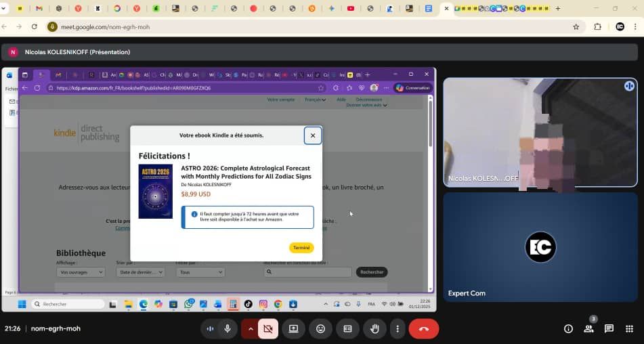The width and height of the screenshot is (644, 344).
Task: Leave the call with the red hang-up button
Action: click(x=424, y=328)
